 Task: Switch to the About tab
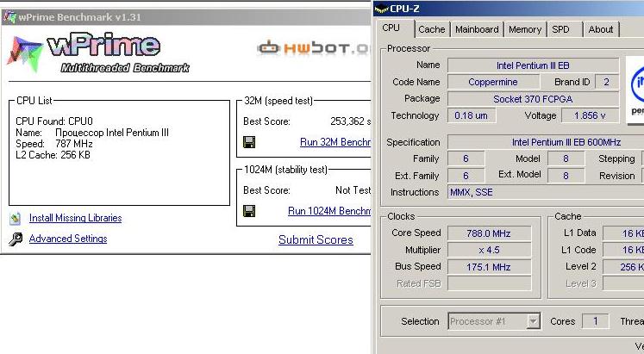(601, 29)
